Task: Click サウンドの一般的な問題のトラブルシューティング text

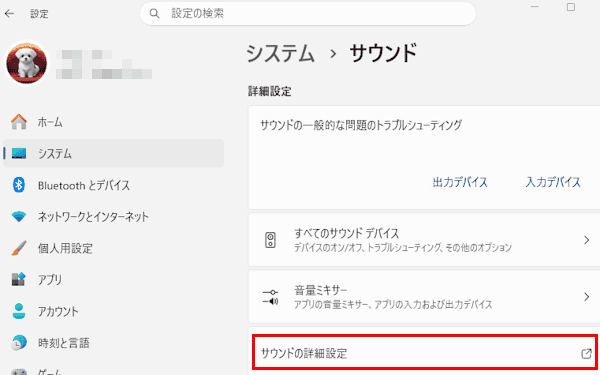Action: click(x=361, y=125)
